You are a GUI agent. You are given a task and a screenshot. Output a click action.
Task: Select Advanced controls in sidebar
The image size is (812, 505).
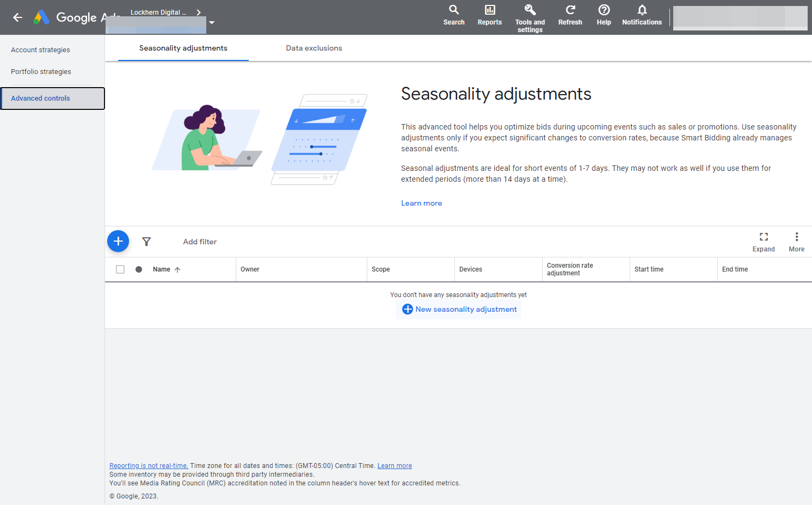52,98
